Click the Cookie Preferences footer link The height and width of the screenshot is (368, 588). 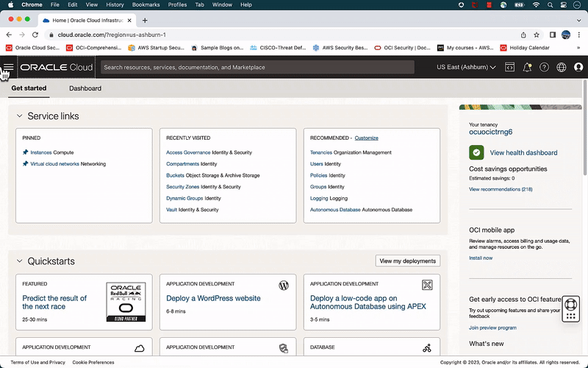[x=93, y=362]
